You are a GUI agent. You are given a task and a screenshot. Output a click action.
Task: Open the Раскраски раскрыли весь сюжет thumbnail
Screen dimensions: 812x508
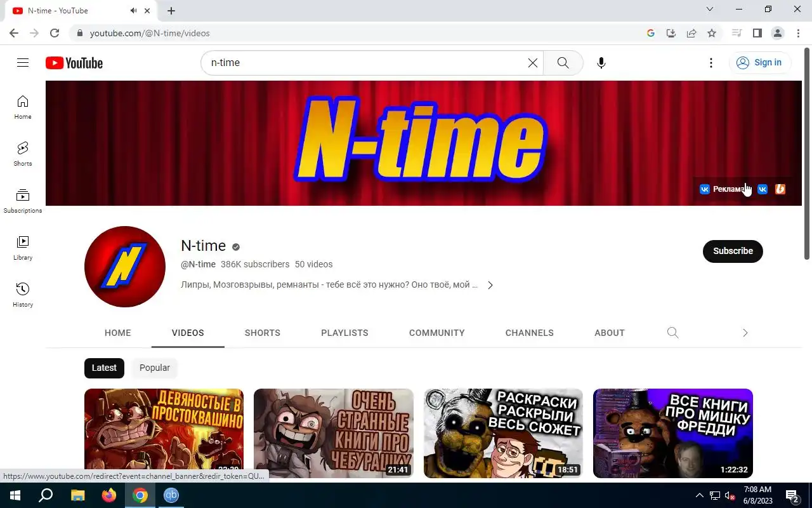pyautogui.click(x=503, y=433)
